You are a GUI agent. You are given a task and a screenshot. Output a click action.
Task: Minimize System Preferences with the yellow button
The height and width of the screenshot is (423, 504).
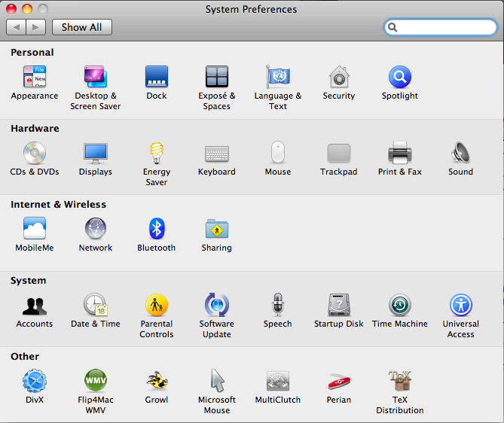coord(27,9)
